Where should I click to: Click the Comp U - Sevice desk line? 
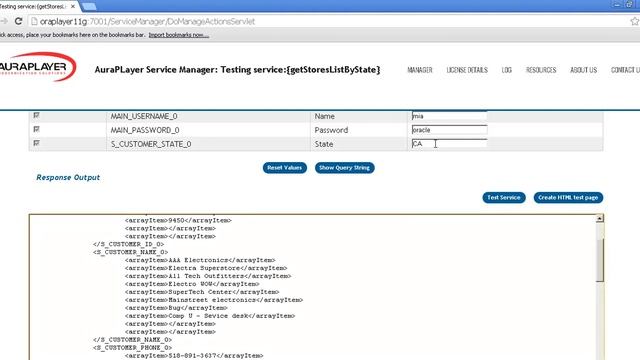tap(210, 316)
